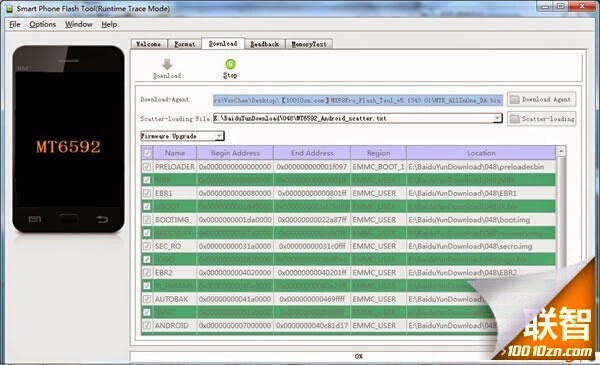Click begin address 0x0000000004020000
Screen dimensions: 600x365
click(235, 272)
